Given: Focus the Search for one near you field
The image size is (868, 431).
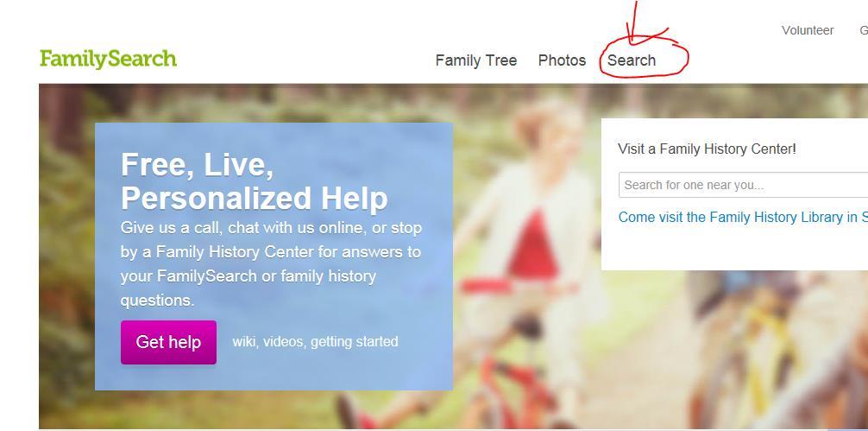Looking at the screenshot, I should click(743, 185).
